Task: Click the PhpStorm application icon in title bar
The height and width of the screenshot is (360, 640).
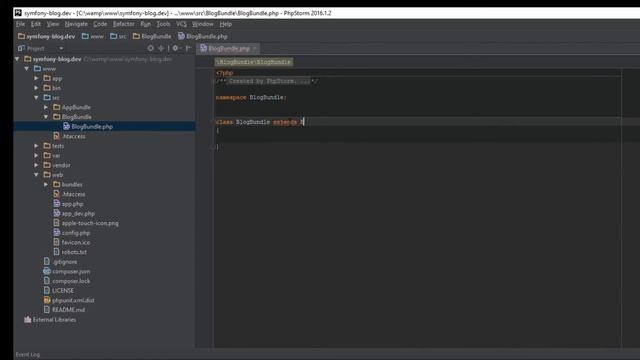Action: [18, 13]
